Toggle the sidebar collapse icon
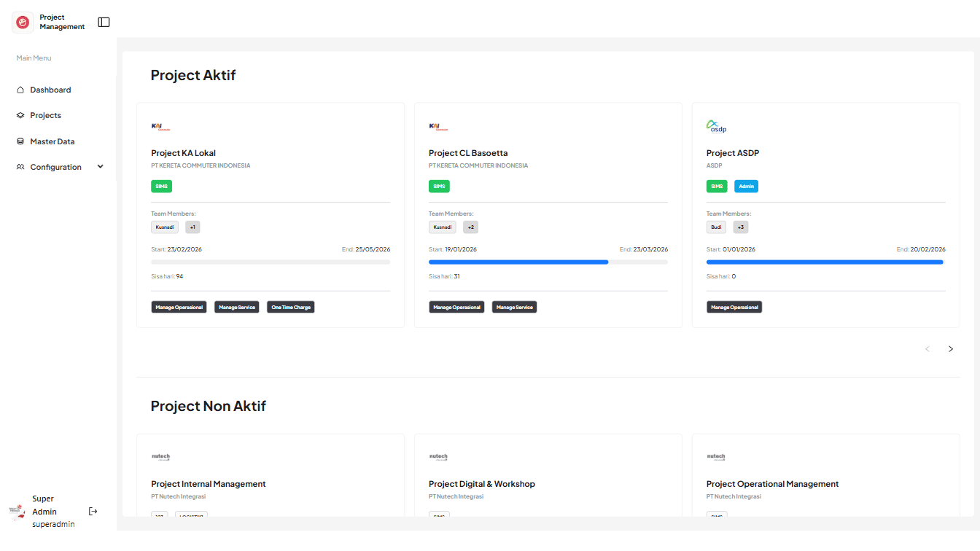This screenshot has width=980, height=551. coord(104,23)
